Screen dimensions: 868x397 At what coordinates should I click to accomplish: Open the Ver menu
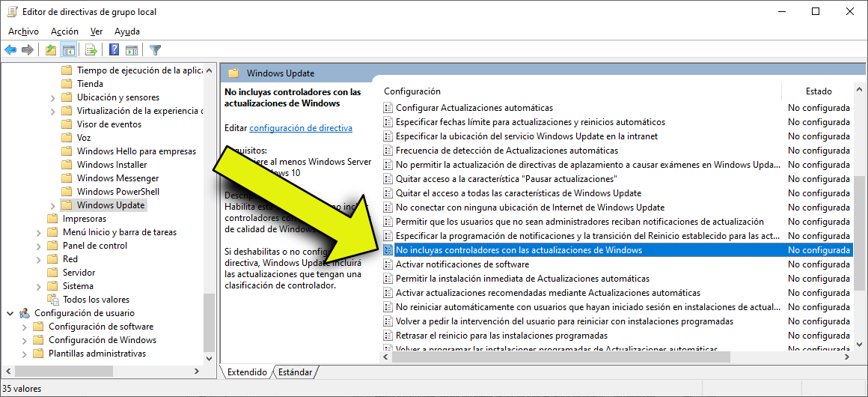click(x=97, y=31)
